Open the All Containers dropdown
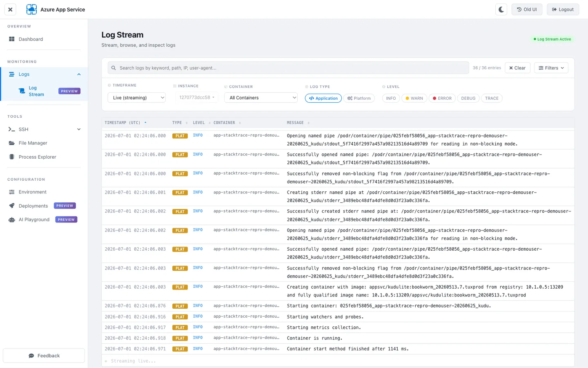This screenshot has width=588, height=368. [x=261, y=98]
